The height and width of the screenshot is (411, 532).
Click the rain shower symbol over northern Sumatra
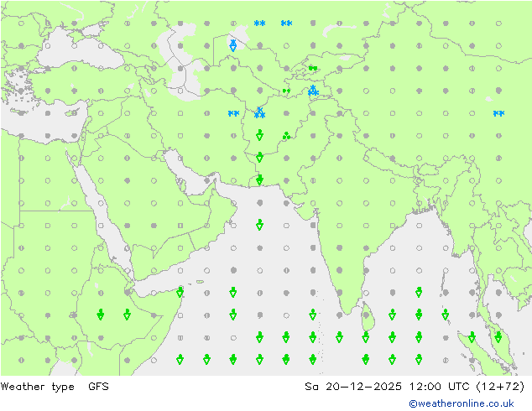pyautogui.click(x=472, y=337)
